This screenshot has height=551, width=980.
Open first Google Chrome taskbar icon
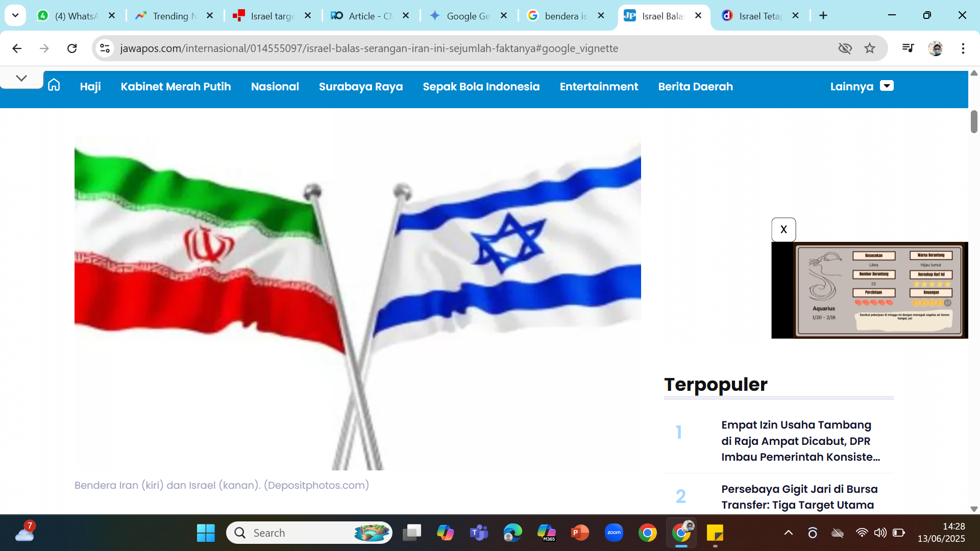coord(647,533)
